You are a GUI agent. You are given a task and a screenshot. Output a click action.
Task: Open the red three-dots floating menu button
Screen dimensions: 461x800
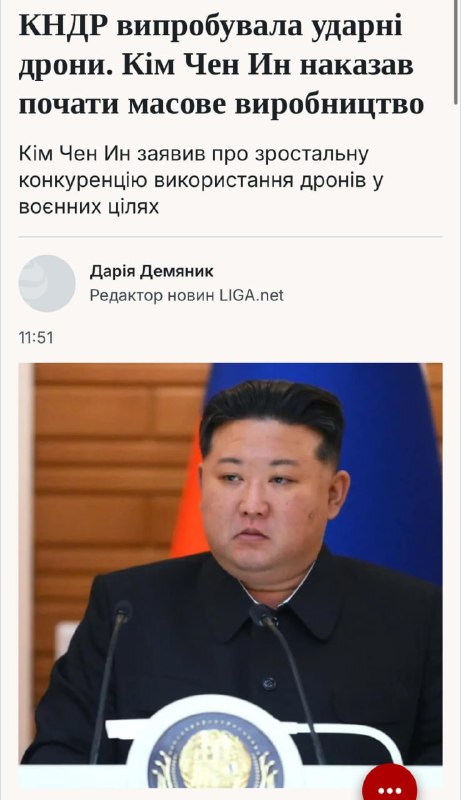(390, 785)
